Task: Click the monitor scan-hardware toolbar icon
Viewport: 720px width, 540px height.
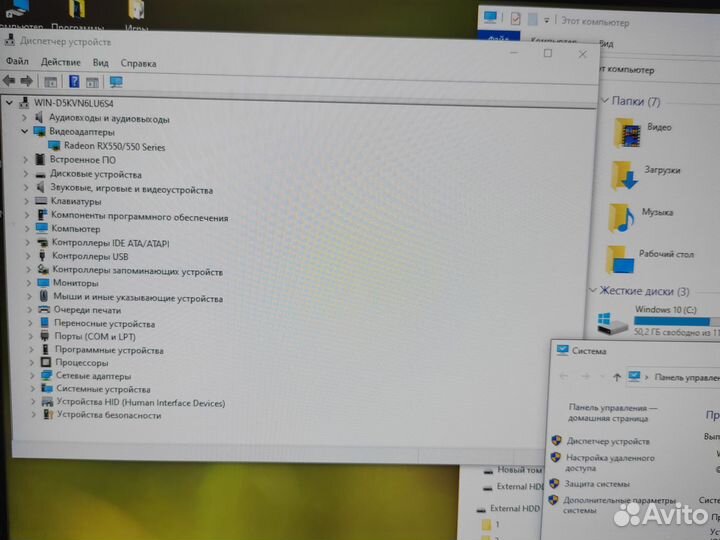Action: tap(116, 82)
